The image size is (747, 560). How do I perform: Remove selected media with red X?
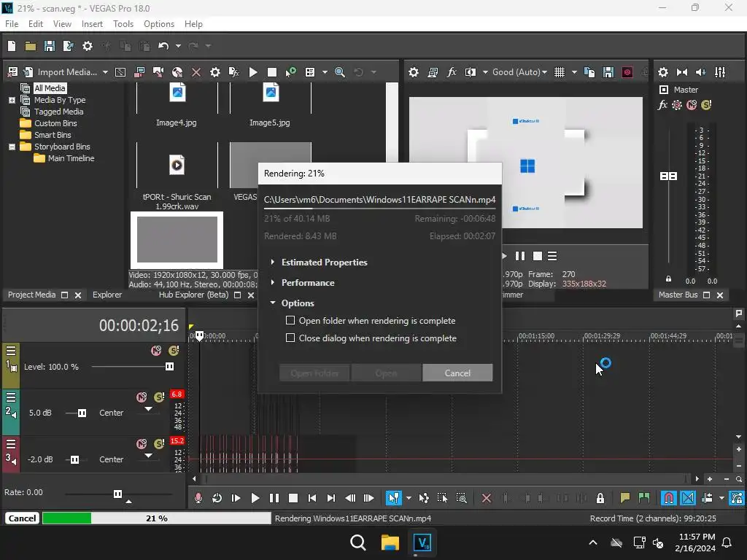196,72
